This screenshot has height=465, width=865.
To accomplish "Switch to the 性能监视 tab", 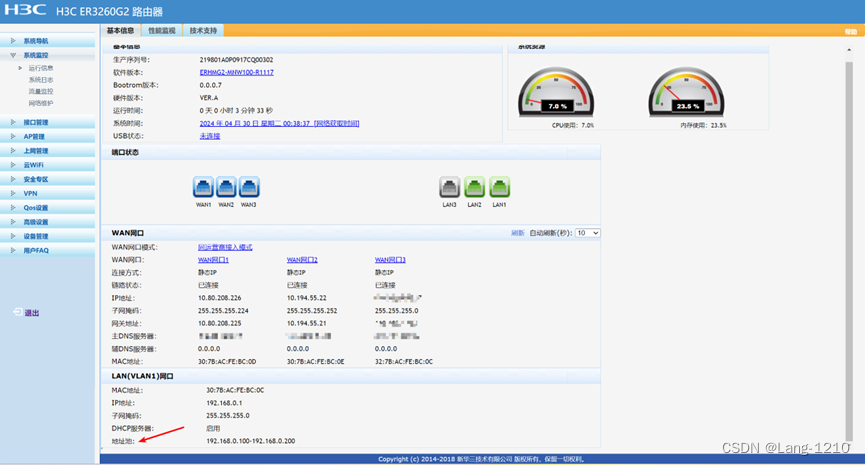I will click(x=162, y=31).
